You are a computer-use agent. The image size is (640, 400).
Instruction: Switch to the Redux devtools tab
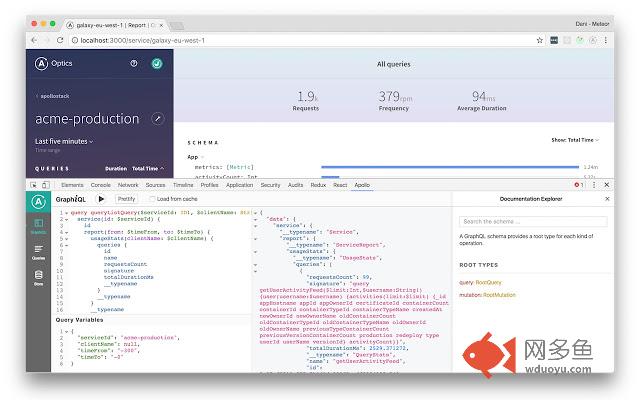[x=318, y=185]
